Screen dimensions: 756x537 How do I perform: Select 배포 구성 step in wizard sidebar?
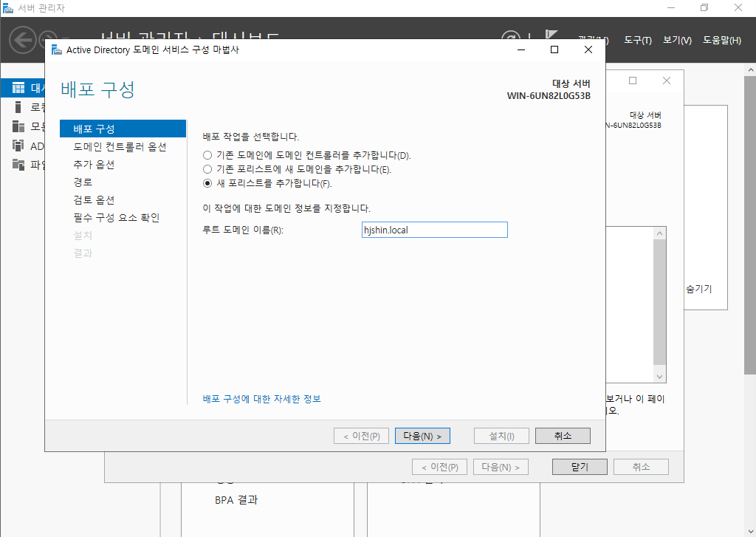coord(123,129)
